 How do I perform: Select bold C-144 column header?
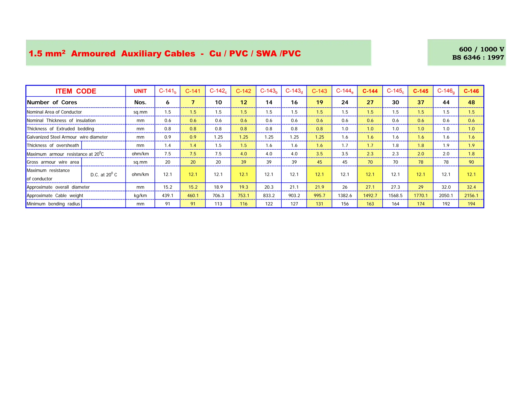point(370,91)
